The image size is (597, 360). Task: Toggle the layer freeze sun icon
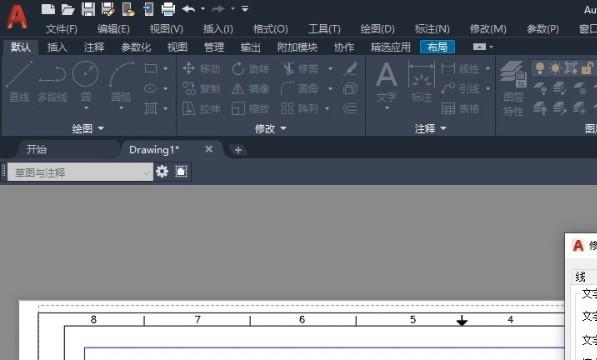(x=555, y=68)
